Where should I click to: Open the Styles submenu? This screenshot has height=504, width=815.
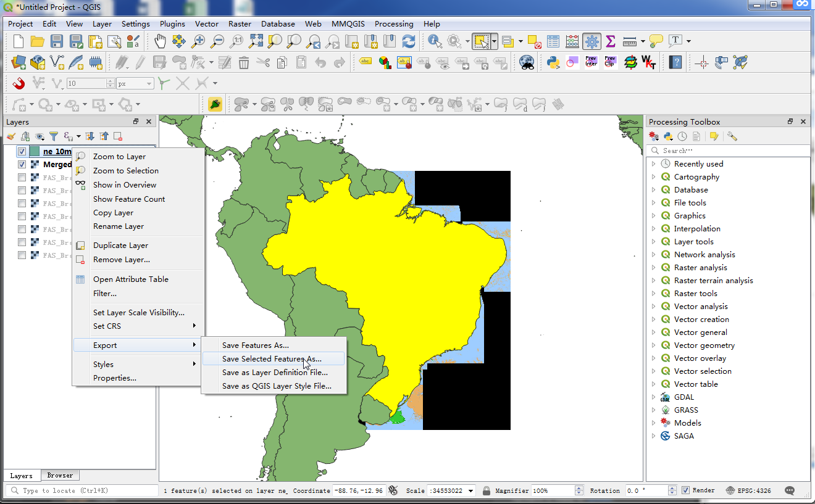[138, 365]
